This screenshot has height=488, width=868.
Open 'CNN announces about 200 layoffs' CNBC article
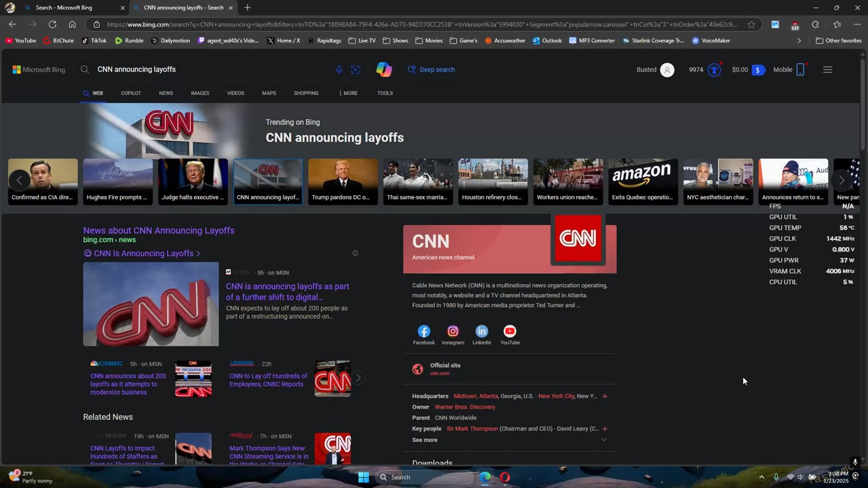[128, 384]
